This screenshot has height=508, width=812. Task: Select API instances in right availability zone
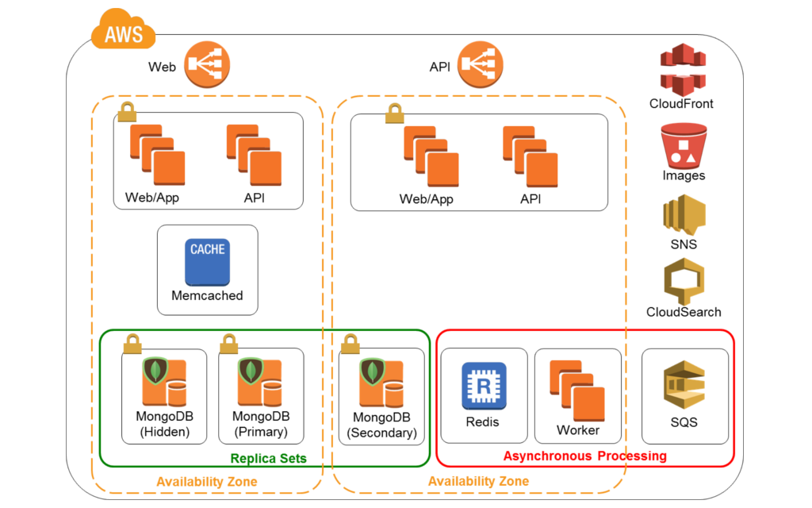(530, 156)
